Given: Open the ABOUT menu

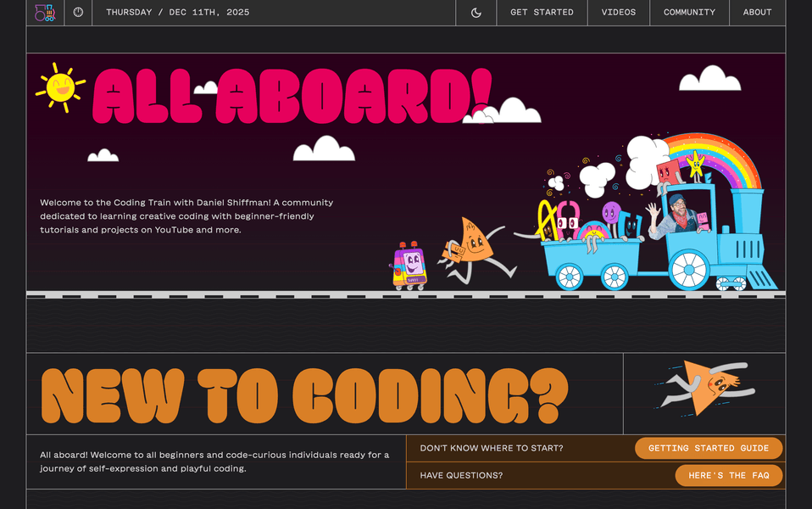Looking at the screenshot, I should tap(756, 12).
